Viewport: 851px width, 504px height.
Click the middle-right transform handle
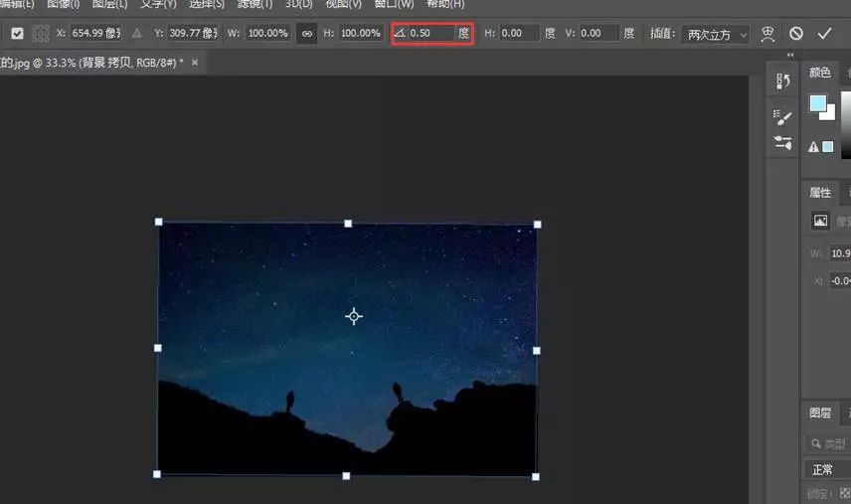pyautogui.click(x=536, y=351)
